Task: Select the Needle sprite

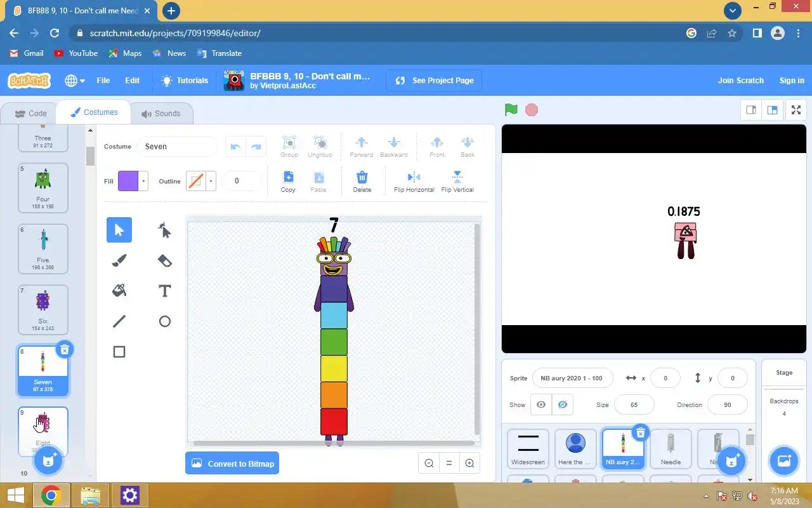Action: click(x=671, y=449)
